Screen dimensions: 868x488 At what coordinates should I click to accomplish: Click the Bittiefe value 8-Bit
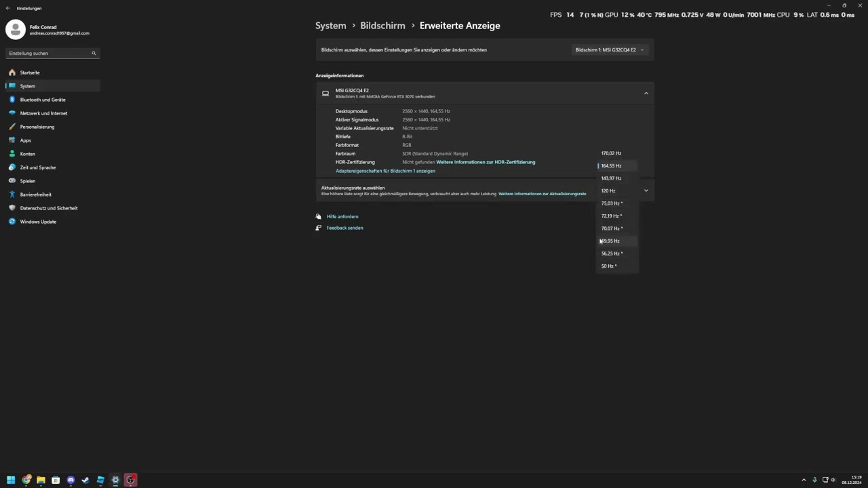[407, 137]
